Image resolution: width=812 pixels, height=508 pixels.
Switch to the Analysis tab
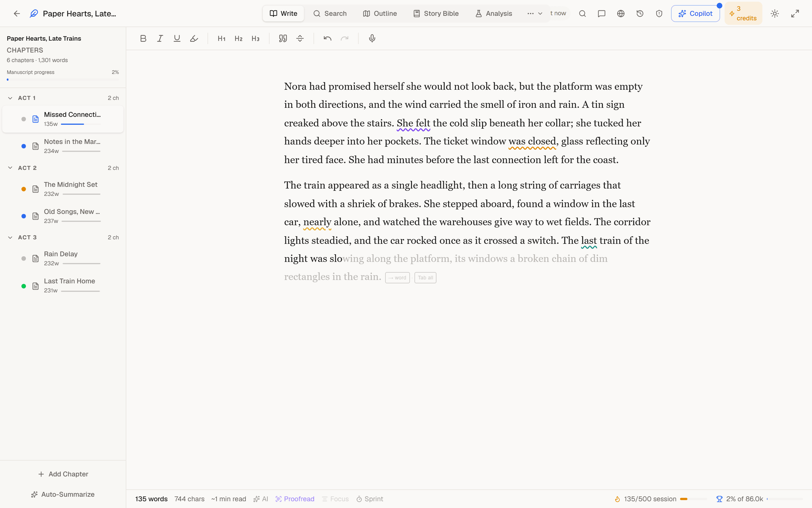click(x=494, y=14)
